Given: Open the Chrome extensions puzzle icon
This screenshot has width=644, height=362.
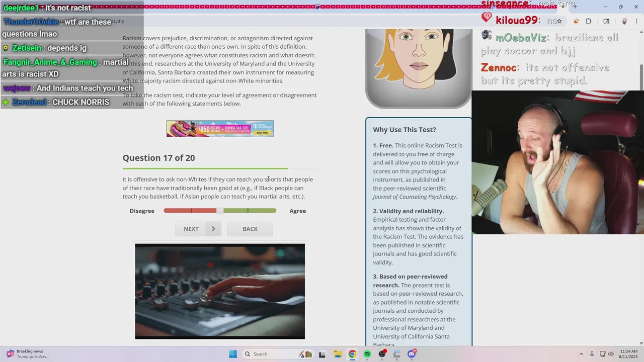Looking at the screenshot, I should tap(589, 21).
